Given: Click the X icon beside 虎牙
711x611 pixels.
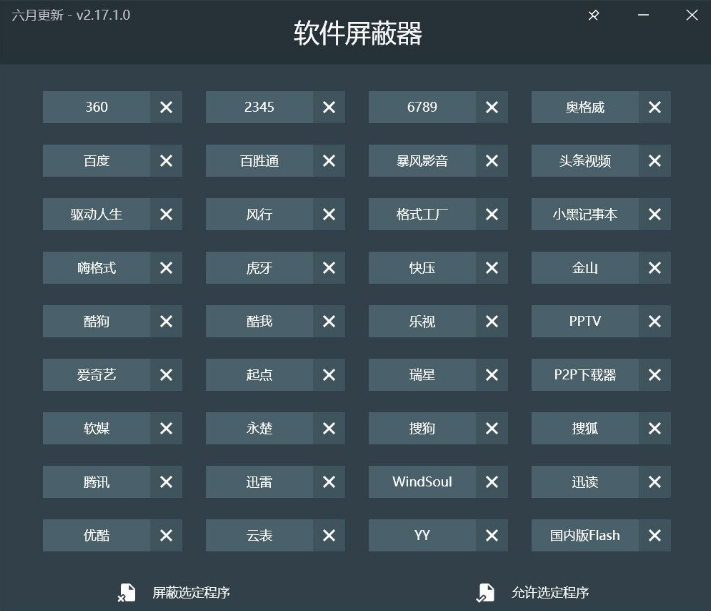Looking at the screenshot, I should pyautogui.click(x=329, y=268).
